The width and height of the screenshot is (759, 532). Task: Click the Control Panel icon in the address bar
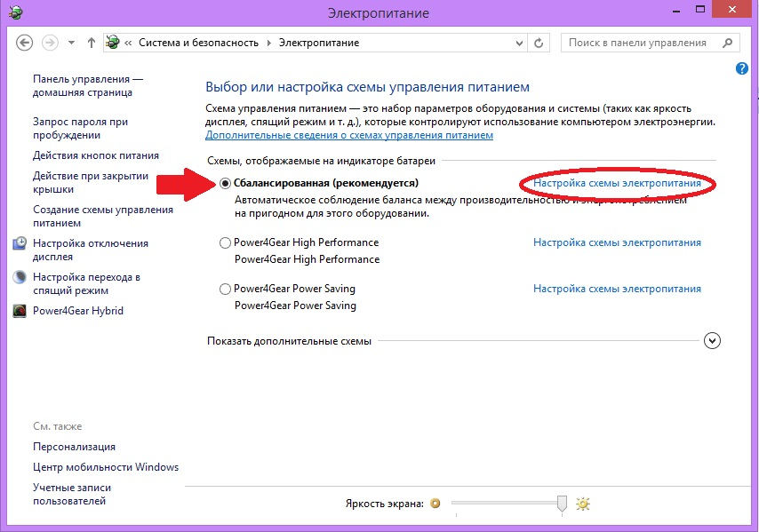tap(113, 43)
